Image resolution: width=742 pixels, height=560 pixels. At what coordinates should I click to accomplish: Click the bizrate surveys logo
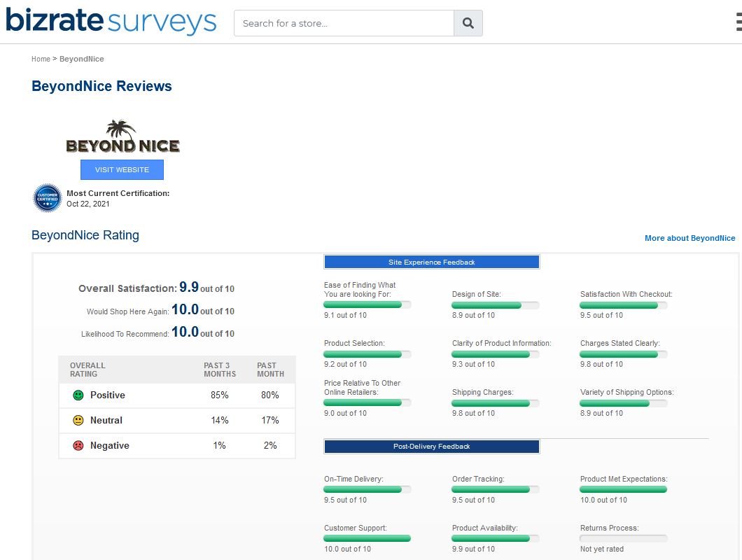point(111,21)
